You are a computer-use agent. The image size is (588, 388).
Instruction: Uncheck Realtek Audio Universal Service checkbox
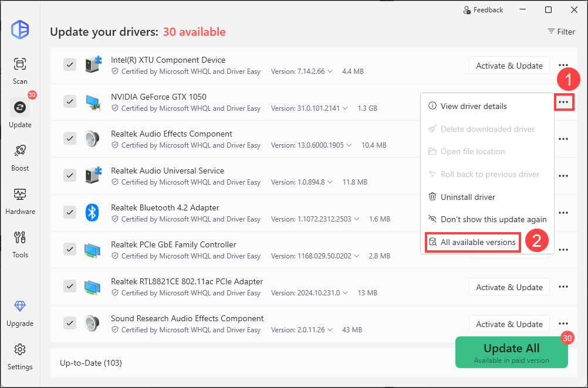click(70, 175)
